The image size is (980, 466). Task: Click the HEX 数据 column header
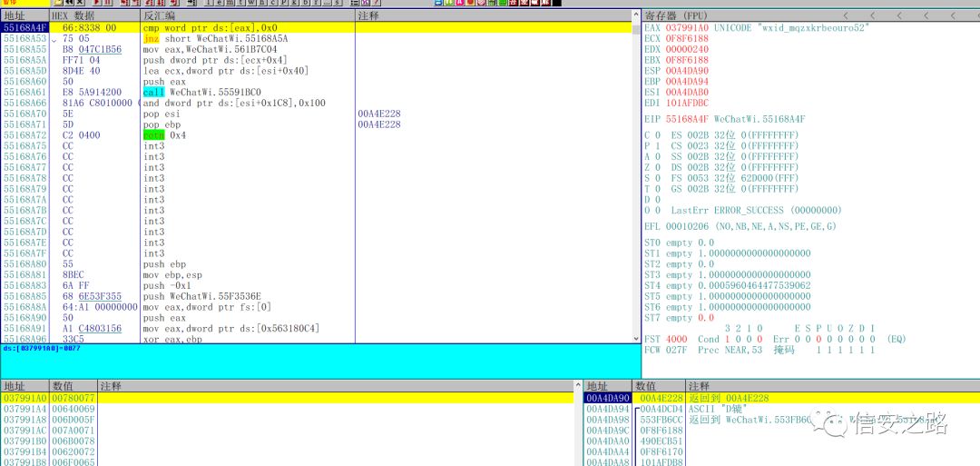(94, 15)
